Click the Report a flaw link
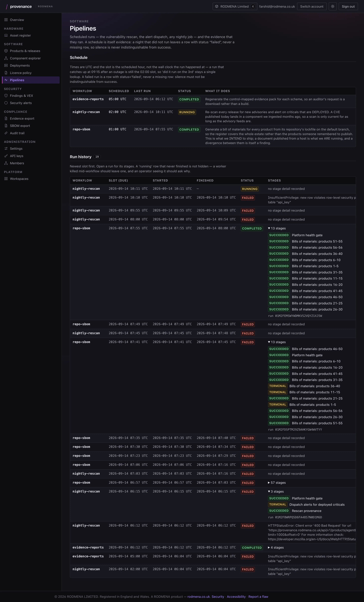364x602 pixels. [x=258, y=597]
